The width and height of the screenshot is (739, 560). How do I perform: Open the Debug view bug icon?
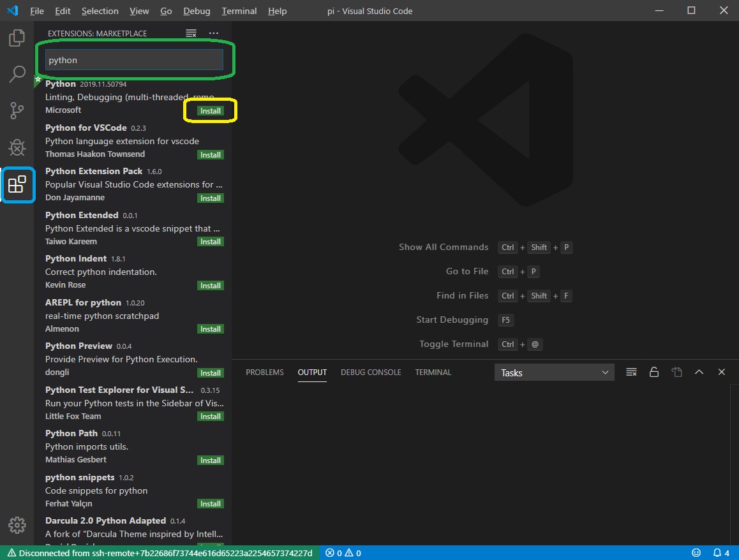click(17, 147)
